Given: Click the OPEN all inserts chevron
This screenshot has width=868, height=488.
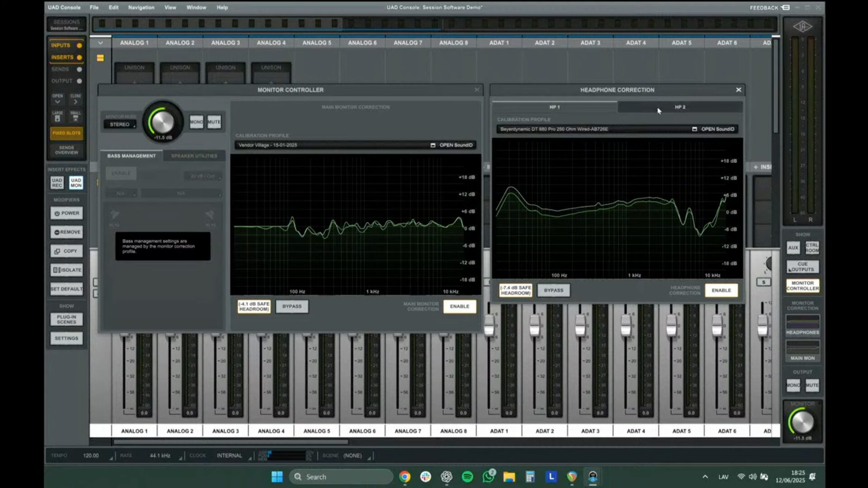Looking at the screenshot, I should pyautogui.click(x=57, y=102).
